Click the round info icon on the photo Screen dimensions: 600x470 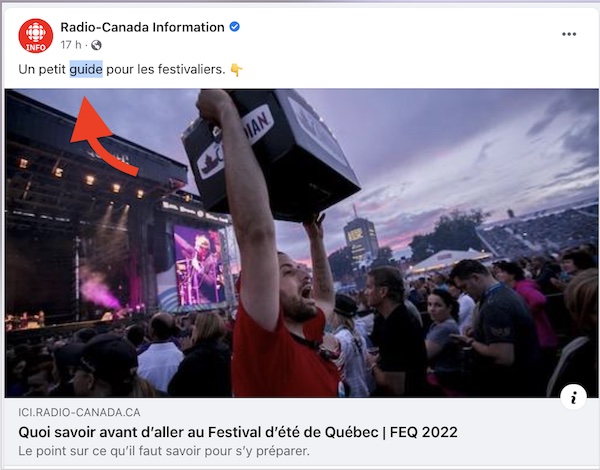point(573,397)
